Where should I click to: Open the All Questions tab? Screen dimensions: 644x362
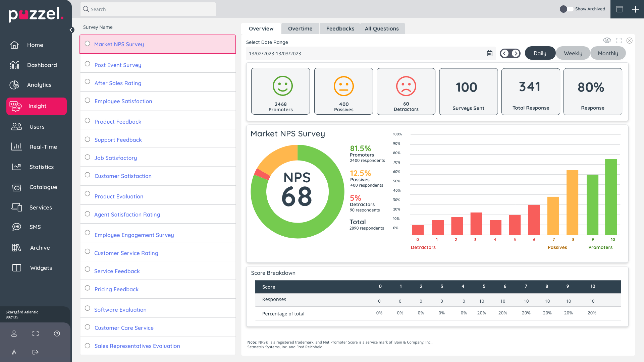coord(382,29)
